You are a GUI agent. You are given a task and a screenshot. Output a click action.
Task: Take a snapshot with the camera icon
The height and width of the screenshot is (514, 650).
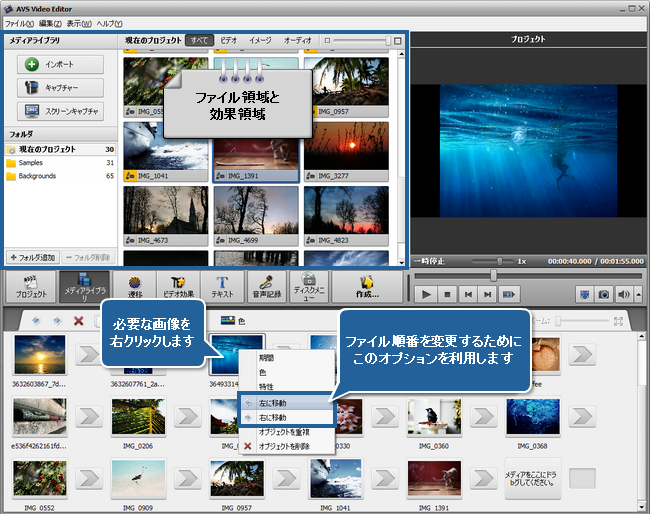pyautogui.click(x=605, y=294)
